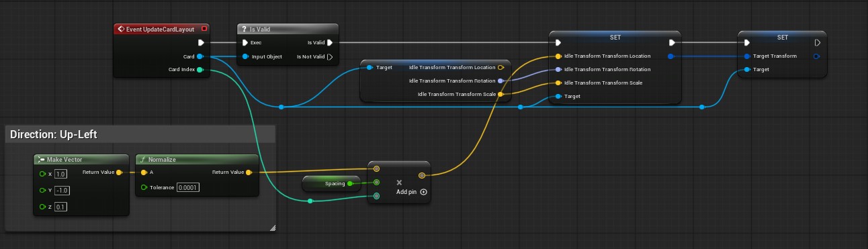This screenshot has width=868, height=249.
Task: Click the reroute node below the break node
Action: tap(520, 107)
